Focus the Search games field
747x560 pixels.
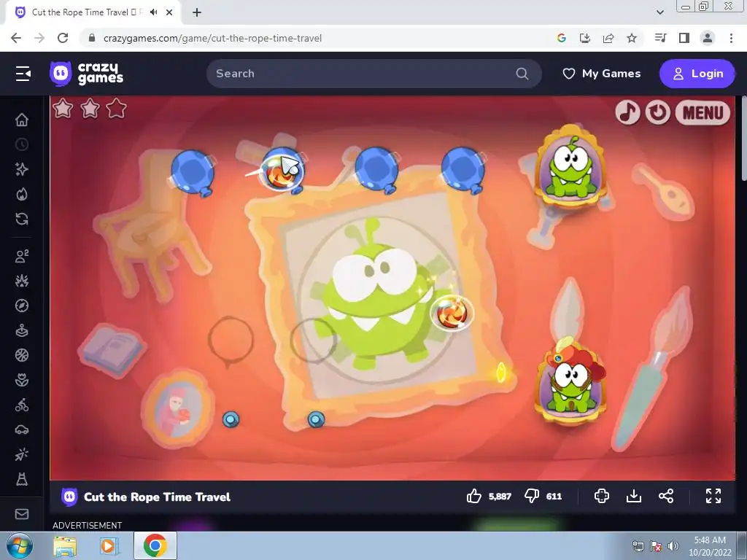click(x=374, y=74)
